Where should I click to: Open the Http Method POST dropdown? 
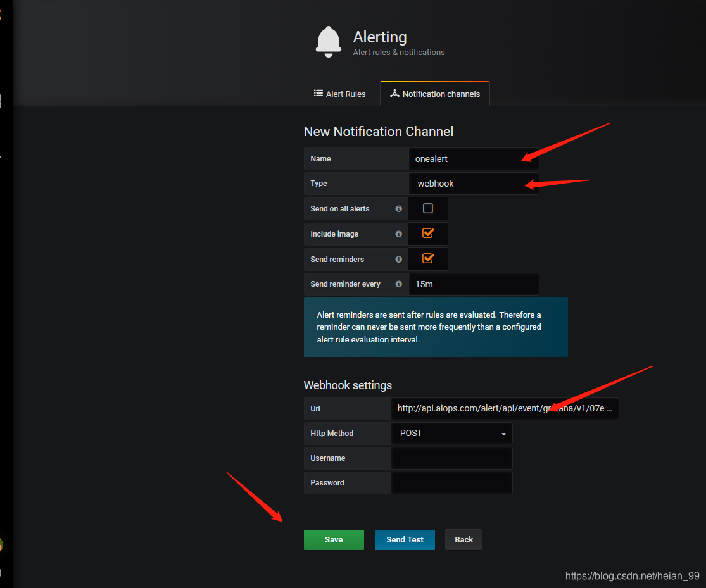tap(451, 433)
